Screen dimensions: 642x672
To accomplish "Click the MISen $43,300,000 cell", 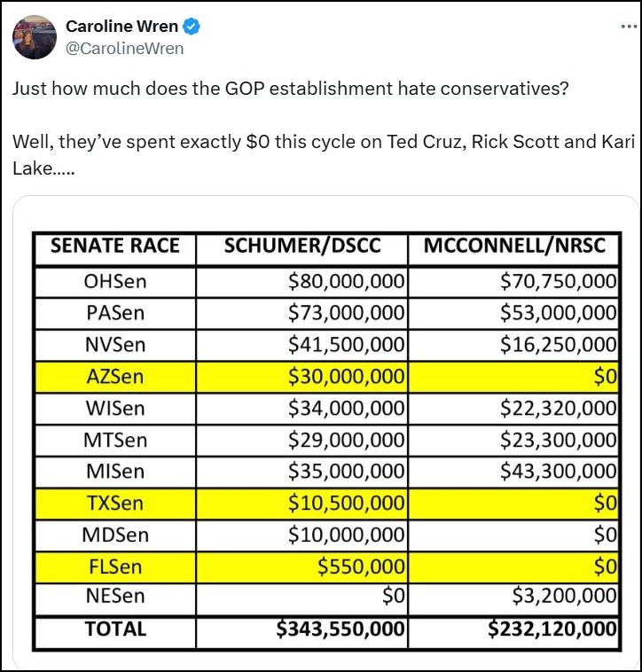I will coord(513,472).
